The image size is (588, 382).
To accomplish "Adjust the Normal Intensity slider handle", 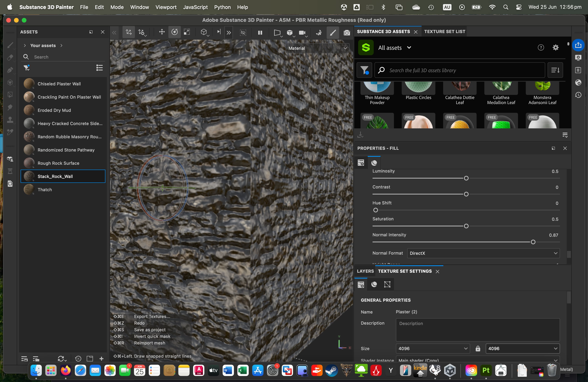I will pyautogui.click(x=533, y=242).
